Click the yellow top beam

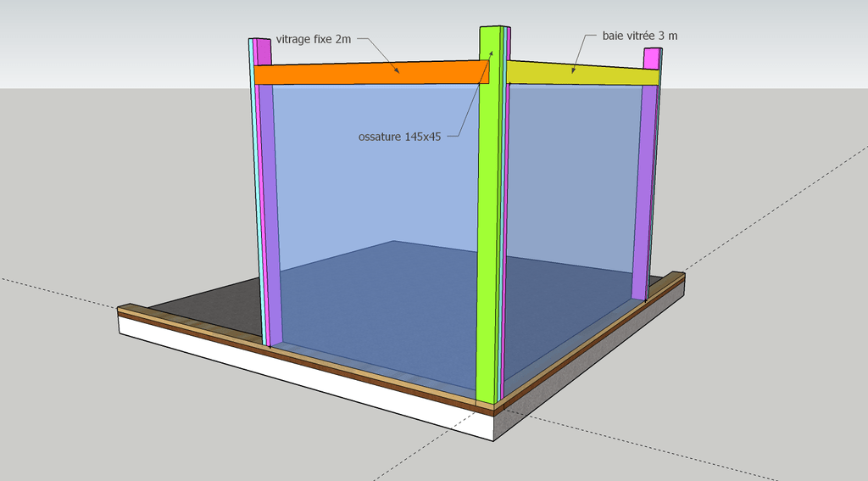point(582,73)
